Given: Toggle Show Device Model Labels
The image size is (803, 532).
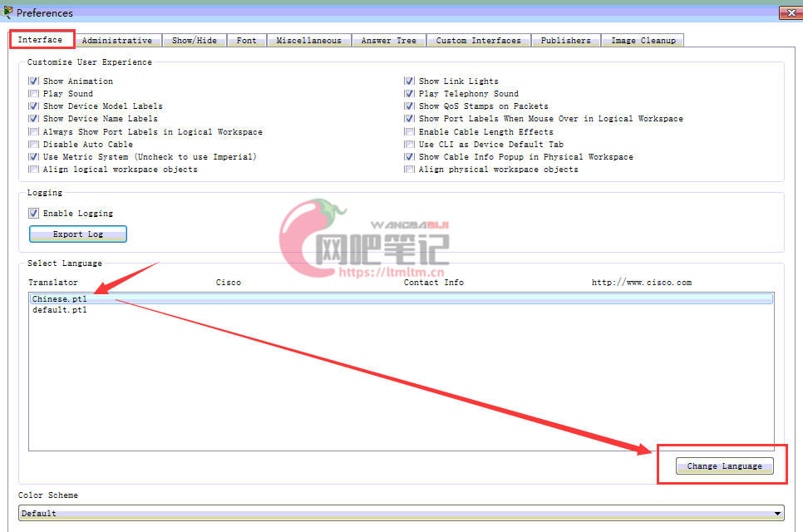Looking at the screenshot, I should tap(34, 106).
